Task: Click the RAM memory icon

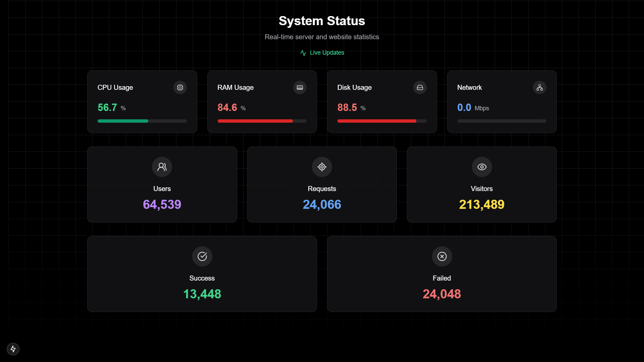Action: [300, 87]
